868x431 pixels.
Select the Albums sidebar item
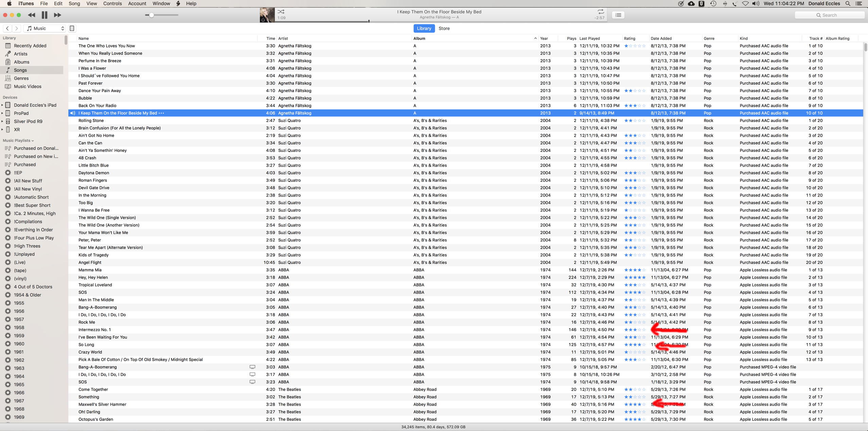pyautogui.click(x=21, y=62)
